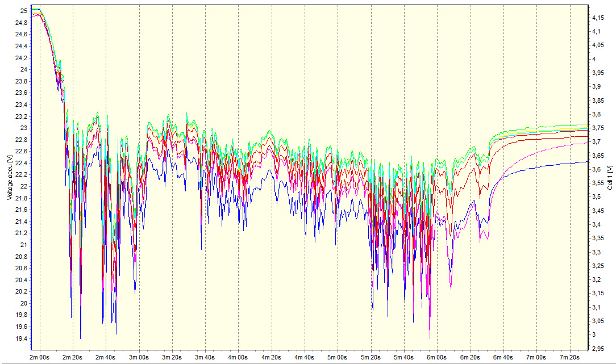Image resolution: width=616 pixels, height=364 pixels.
Task: Select the '7m 20s' time axis label
Action: pyautogui.click(x=570, y=358)
